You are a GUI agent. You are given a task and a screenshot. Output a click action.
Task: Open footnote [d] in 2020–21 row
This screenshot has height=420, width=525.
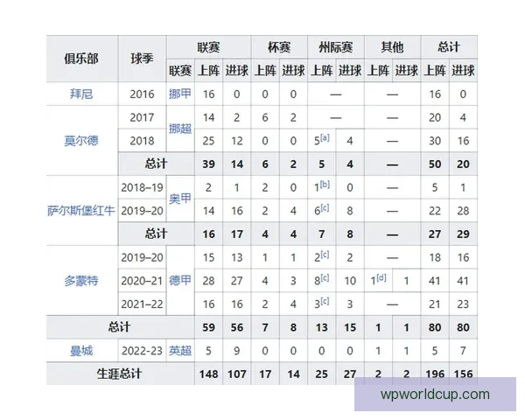coord(381,277)
